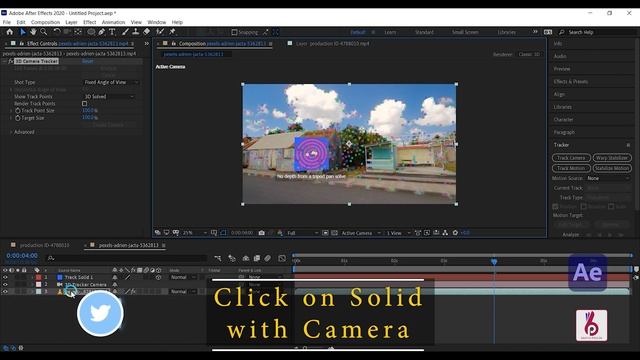Open the Effects & Presets panel
Viewport: 640px width, 360px height.
[x=571, y=82]
